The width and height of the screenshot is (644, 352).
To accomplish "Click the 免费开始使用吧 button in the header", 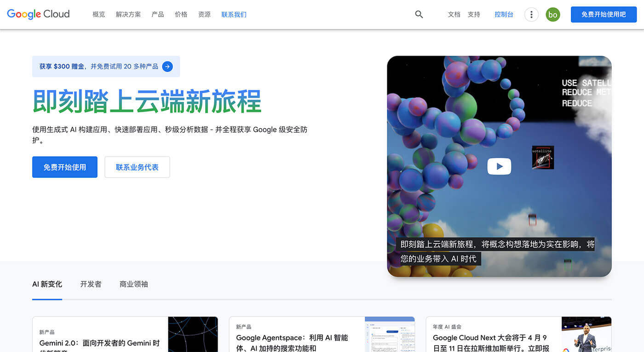I will (x=604, y=15).
